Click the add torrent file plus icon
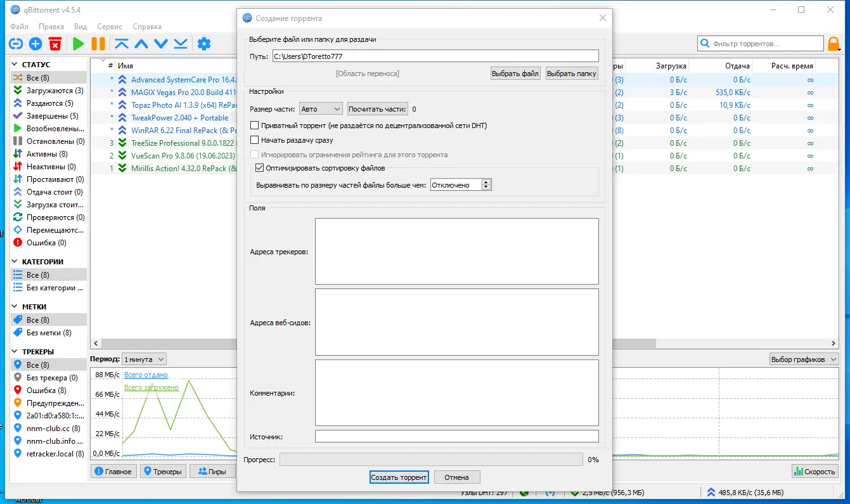The image size is (850, 504). (35, 44)
